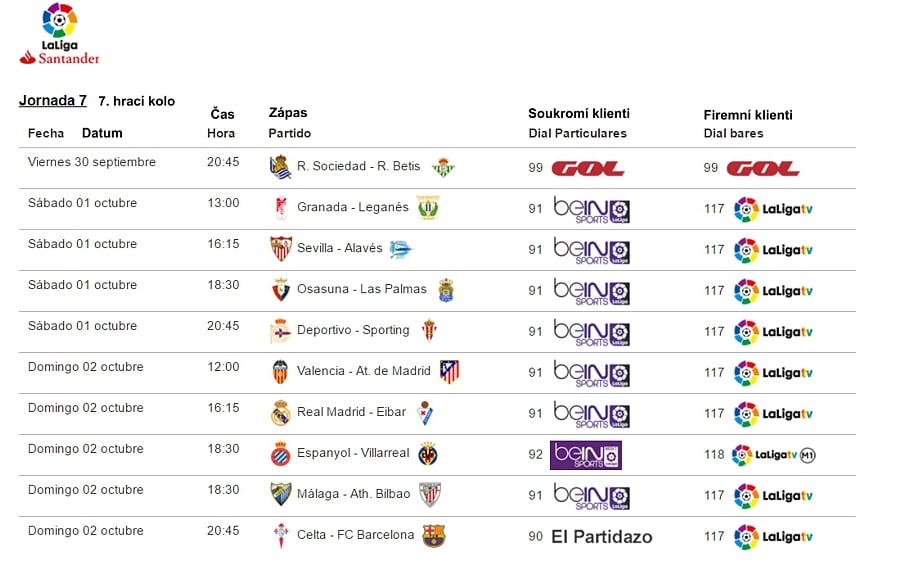
Task: Select the Granada - Leganés match
Action: (353, 208)
